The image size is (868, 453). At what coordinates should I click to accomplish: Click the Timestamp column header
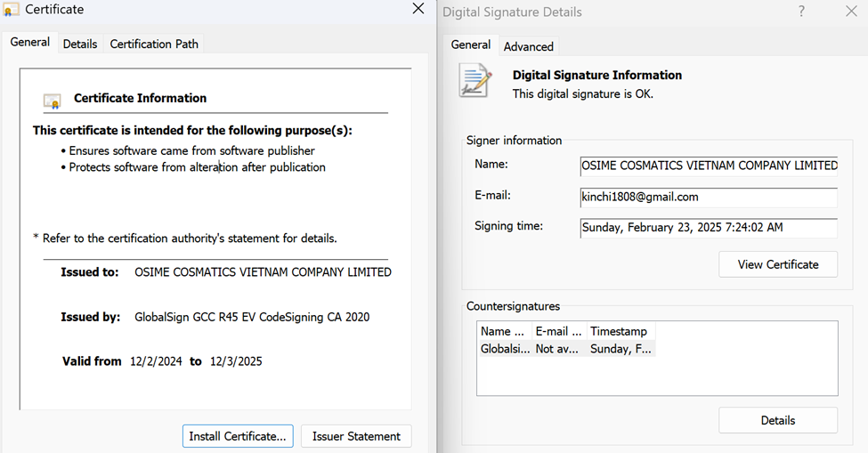[621, 331]
